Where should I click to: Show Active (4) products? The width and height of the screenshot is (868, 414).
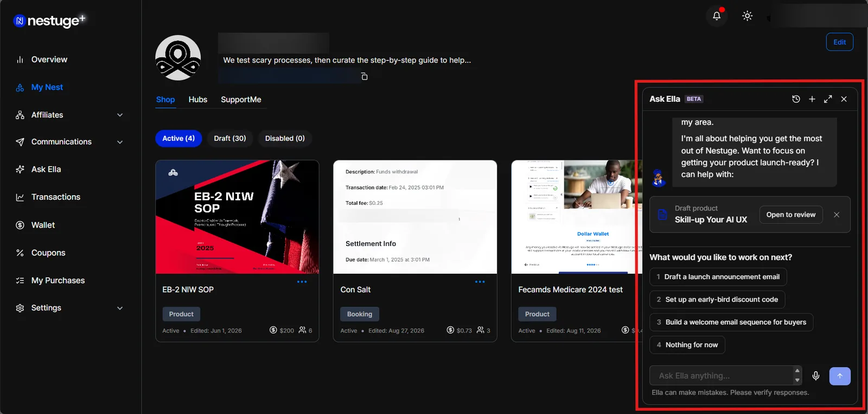tap(178, 138)
